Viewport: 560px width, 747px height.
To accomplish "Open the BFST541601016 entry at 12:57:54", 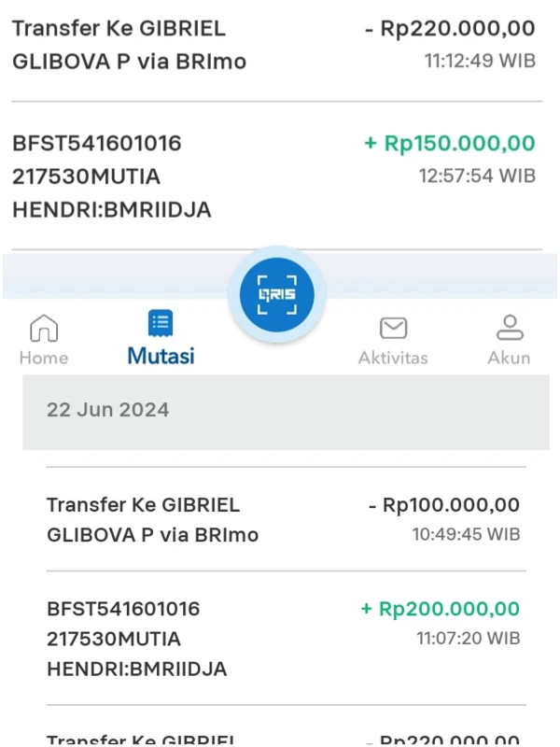I will point(112,176).
